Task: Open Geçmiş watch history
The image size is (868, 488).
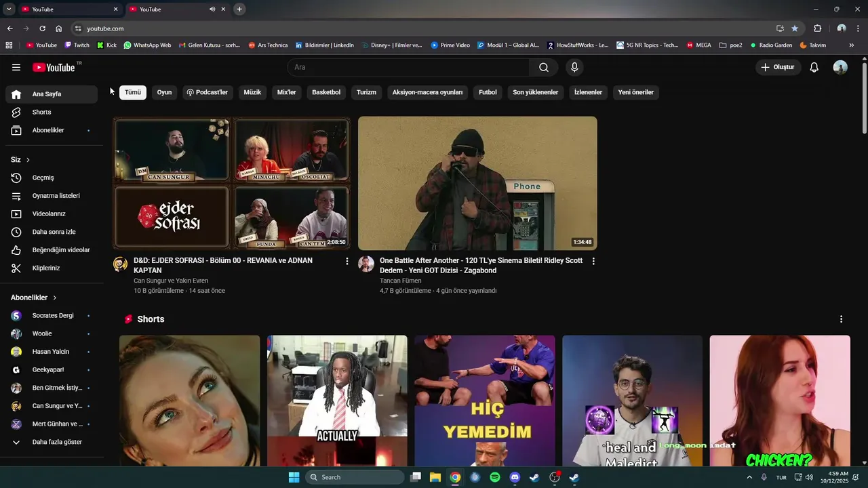Action: click(x=52, y=178)
